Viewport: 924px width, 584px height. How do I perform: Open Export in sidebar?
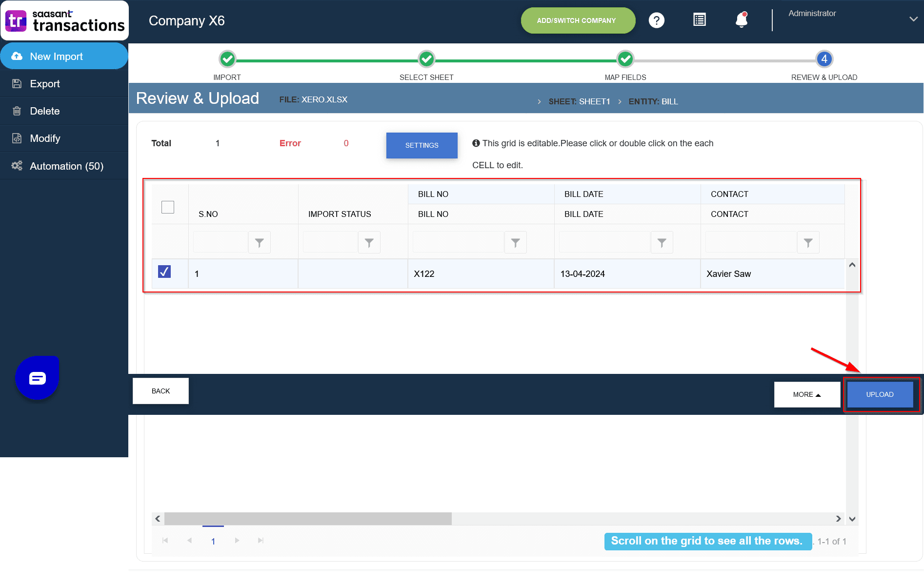tap(64, 83)
